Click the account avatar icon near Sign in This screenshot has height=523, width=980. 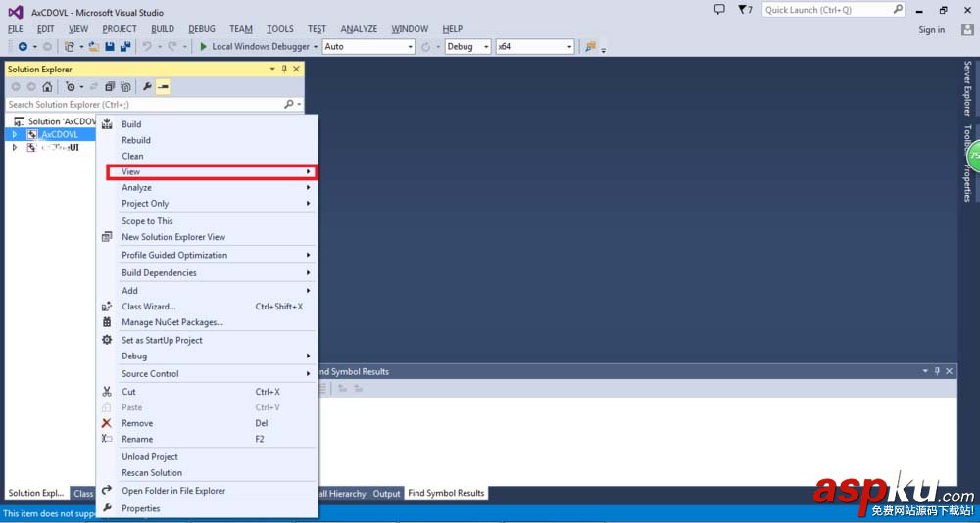coord(967,29)
